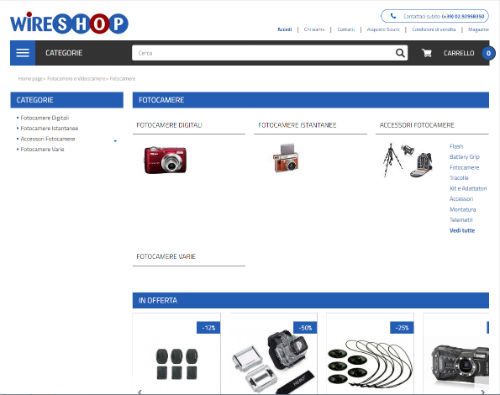The image size is (500, 395).
Task: Click the WireShop logo
Action: click(x=69, y=23)
